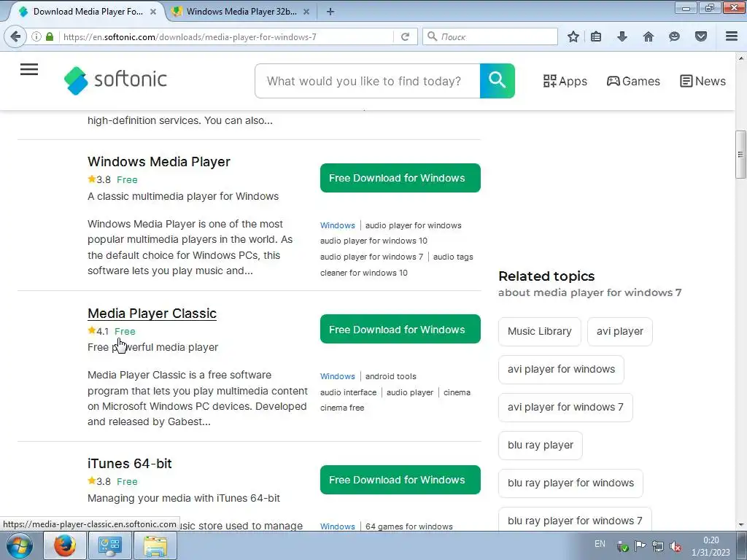Select avi player for windows topic
The image size is (747, 560).
tap(561, 370)
